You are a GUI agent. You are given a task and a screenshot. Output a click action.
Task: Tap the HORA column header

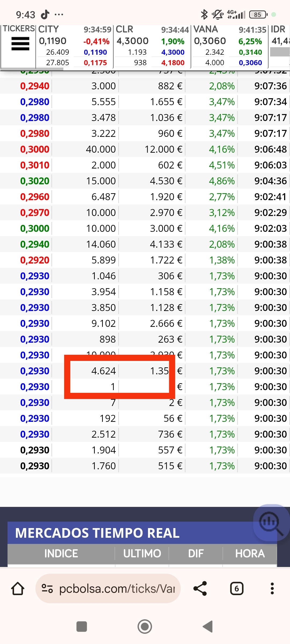tap(250, 553)
